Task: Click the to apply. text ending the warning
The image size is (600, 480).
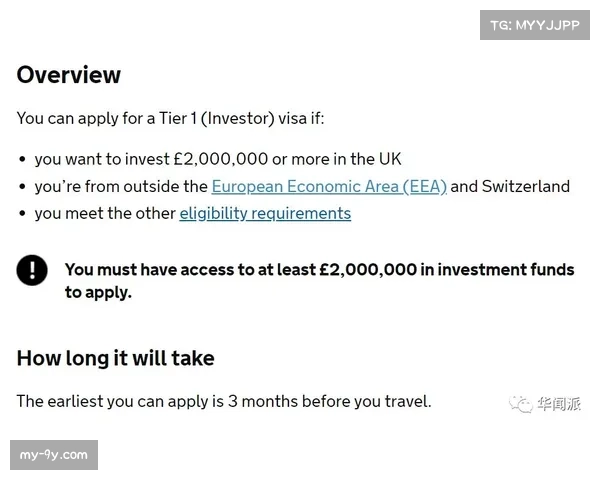Action: (98, 293)
